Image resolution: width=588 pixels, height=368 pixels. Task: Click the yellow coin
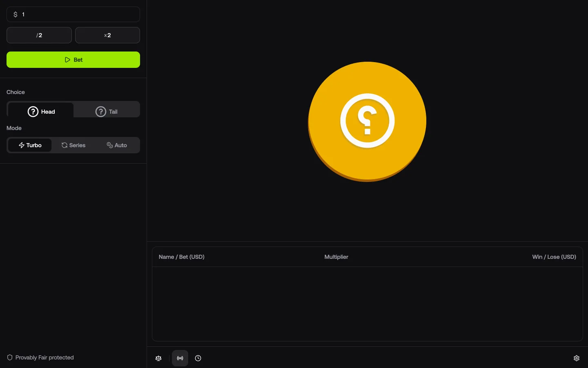point(367,121)
